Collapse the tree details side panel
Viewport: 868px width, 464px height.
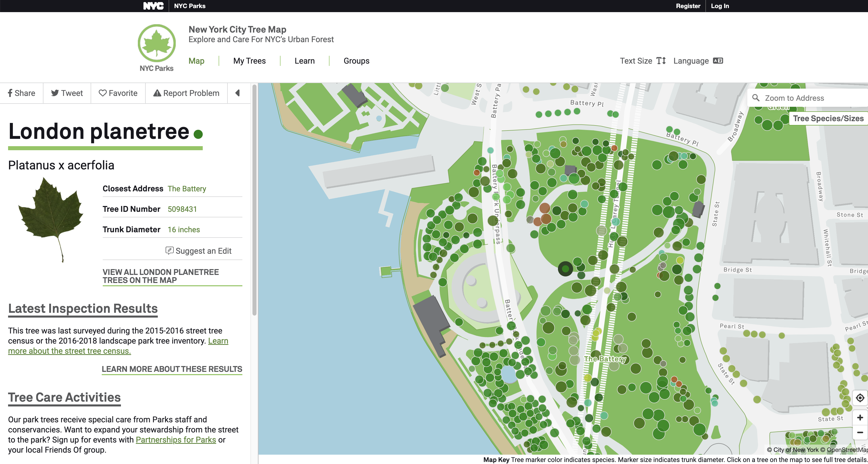tap(238, 93)
